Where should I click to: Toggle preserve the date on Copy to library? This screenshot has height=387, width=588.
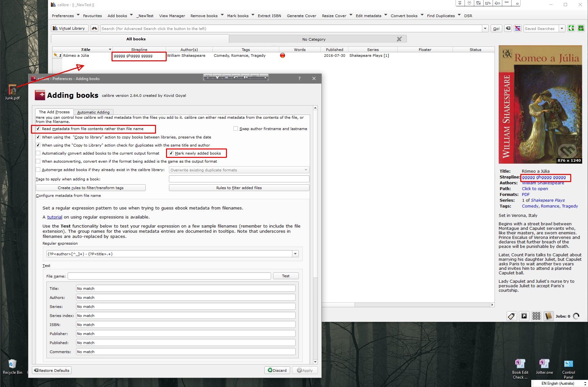[38, 137]
